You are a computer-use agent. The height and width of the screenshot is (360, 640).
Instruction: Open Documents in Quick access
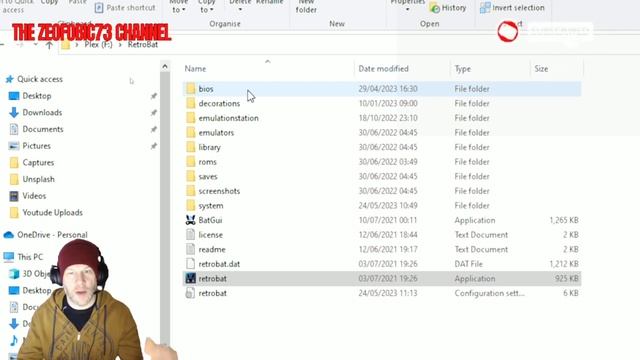click(x=43, y=129)
